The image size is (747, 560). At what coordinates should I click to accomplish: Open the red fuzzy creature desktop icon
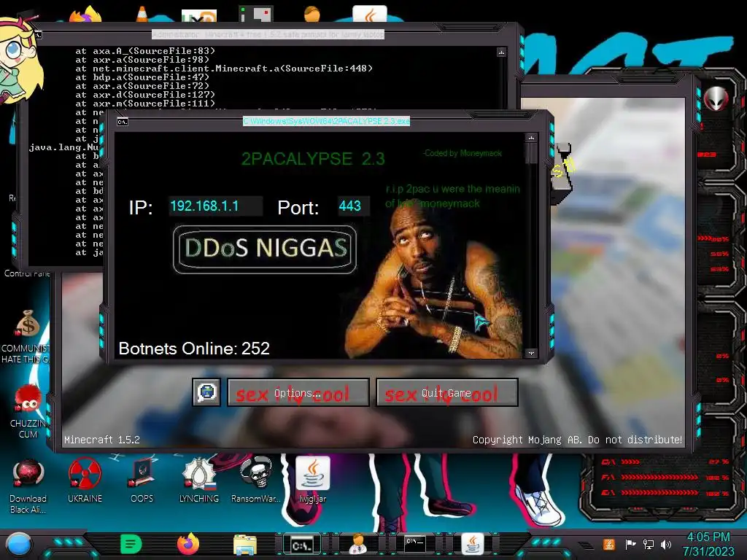(28, 399)
